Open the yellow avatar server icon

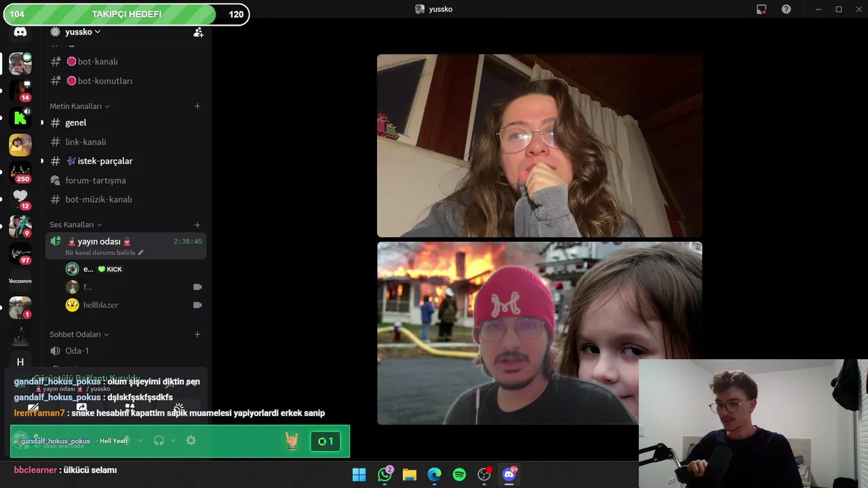[x=20, y=145]
